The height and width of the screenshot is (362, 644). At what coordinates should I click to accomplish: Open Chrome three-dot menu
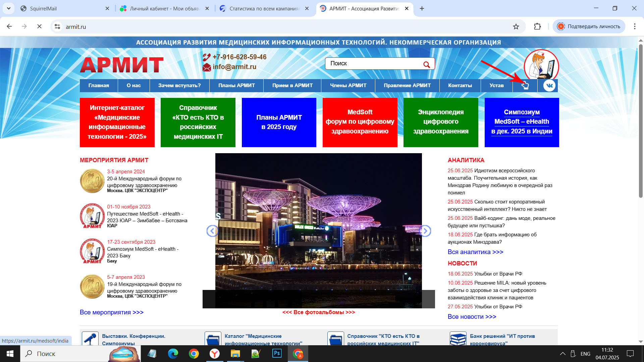(x=635, y=26)
